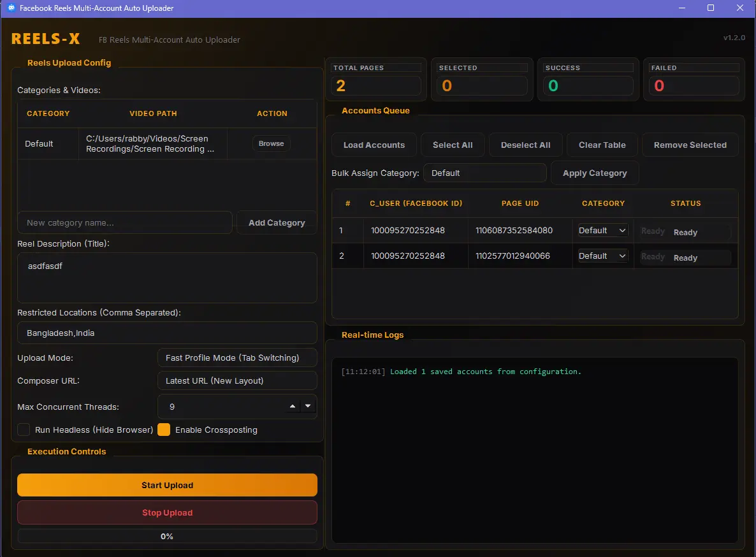This screenshot has height=557, width=756.
Task: Select all accounts in the queue
Action: [453, 145]
